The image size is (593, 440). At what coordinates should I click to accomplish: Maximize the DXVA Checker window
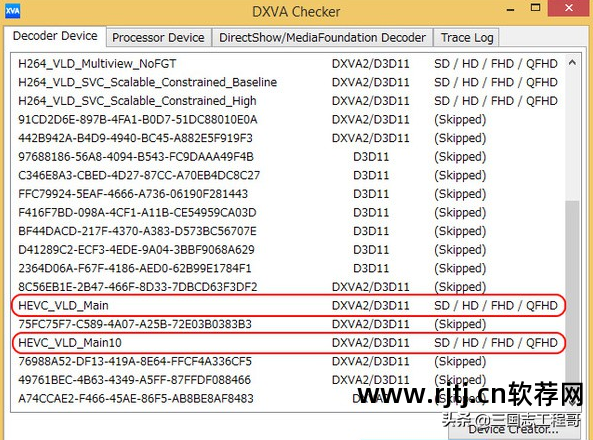535,8
